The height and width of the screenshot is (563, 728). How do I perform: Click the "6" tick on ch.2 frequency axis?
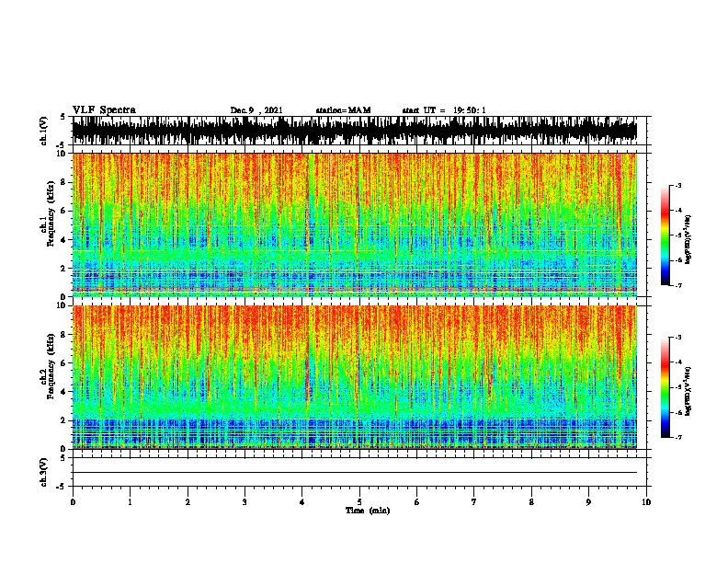(x=63, y=362)
